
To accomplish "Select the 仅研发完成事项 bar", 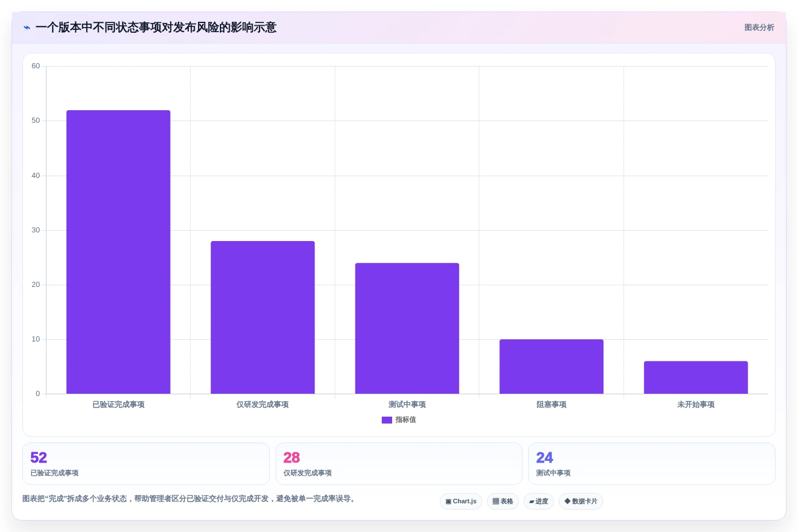I will tap(263, 317).
